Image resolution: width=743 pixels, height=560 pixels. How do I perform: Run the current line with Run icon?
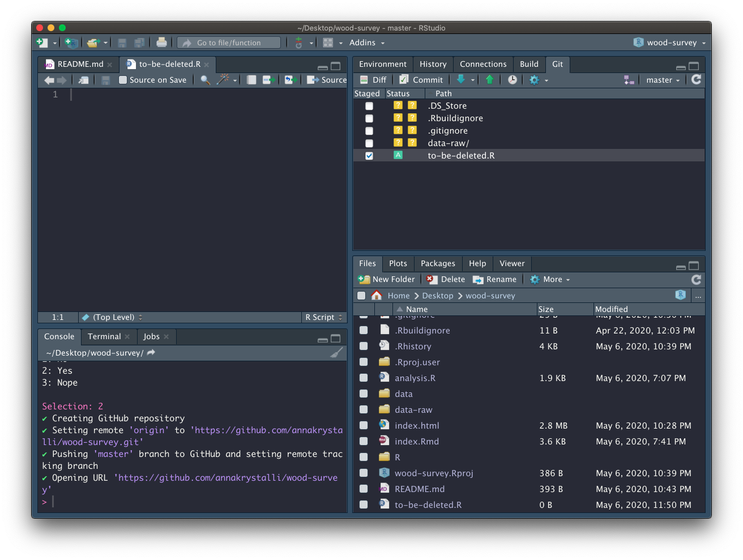point(269,80)
